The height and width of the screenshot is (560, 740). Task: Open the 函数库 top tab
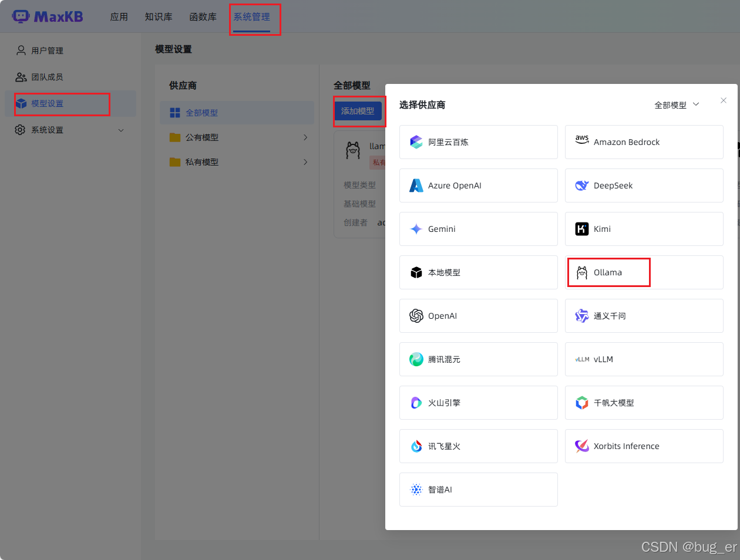(203, 17)
